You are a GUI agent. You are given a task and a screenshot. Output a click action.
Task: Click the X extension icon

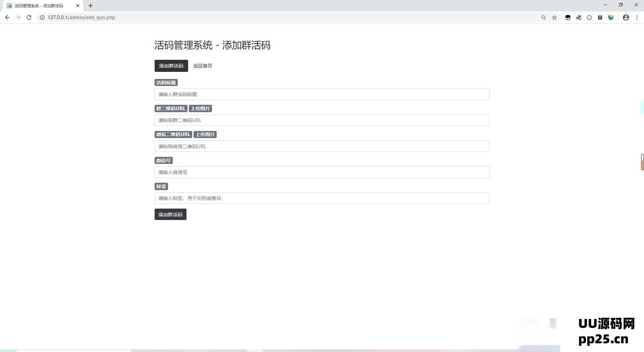coord(600,17)
